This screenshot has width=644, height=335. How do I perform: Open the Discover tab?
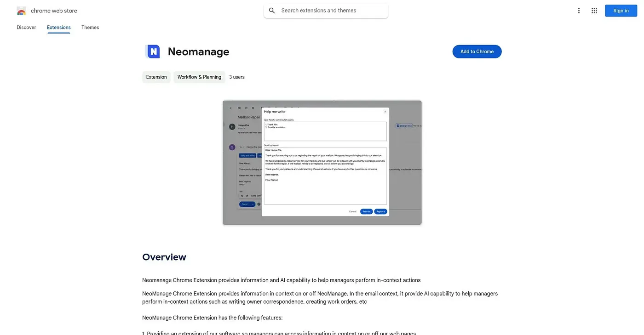26,28
